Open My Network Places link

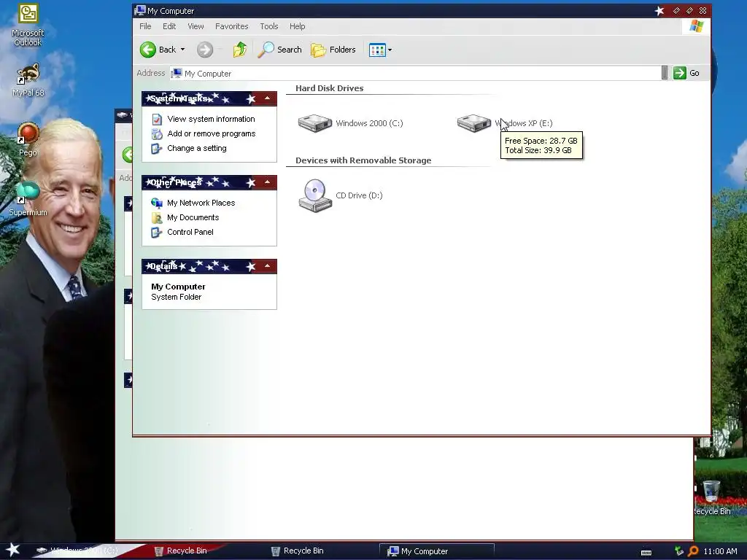coord(201,203)
